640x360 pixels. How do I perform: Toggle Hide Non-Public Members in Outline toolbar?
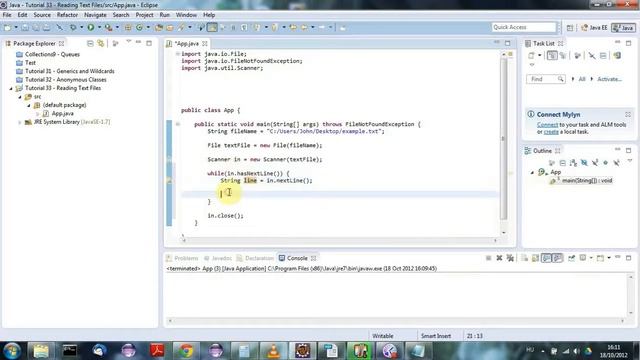click(605, 163)
